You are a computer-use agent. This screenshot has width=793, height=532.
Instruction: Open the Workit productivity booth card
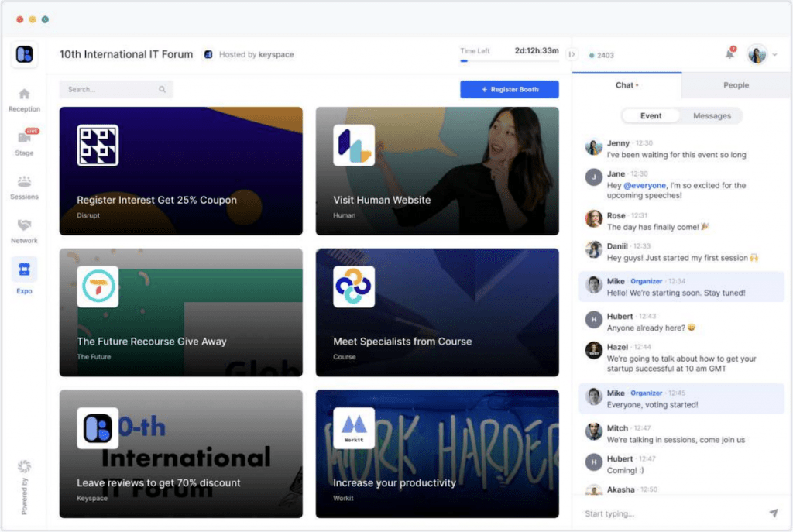[437, 454]
